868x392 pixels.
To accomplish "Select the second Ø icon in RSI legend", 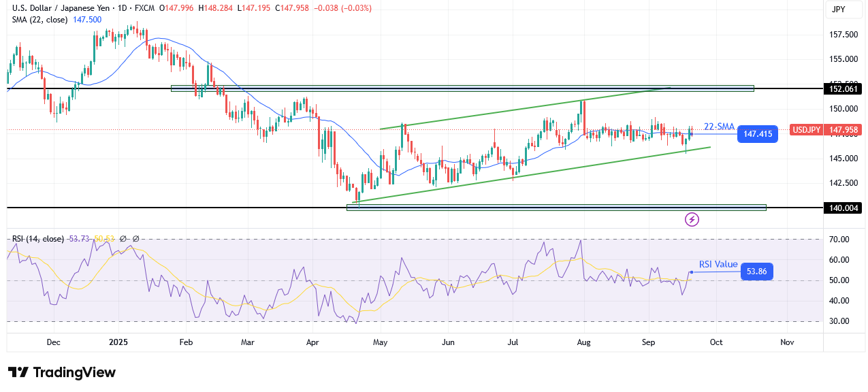I will click(136, 238).
